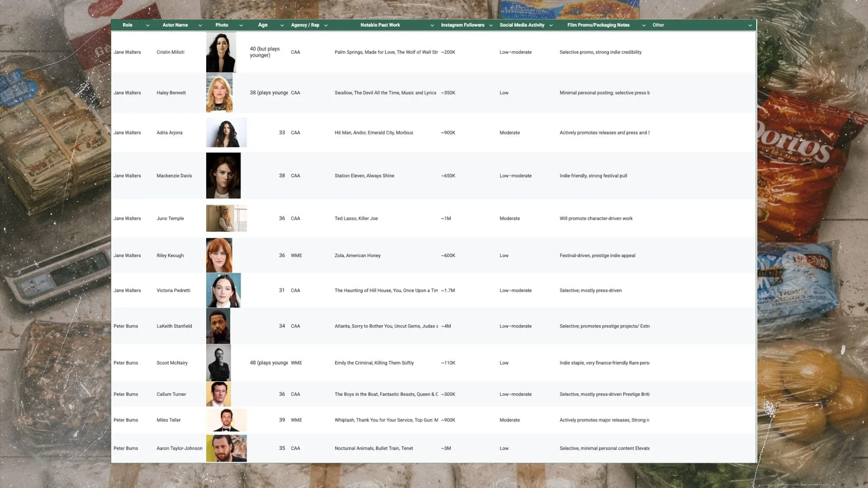The height and width of the screenshot is (488, 868).
Task: Open Social Media Activity column dropdown
Action: click(x=551, y=25)
